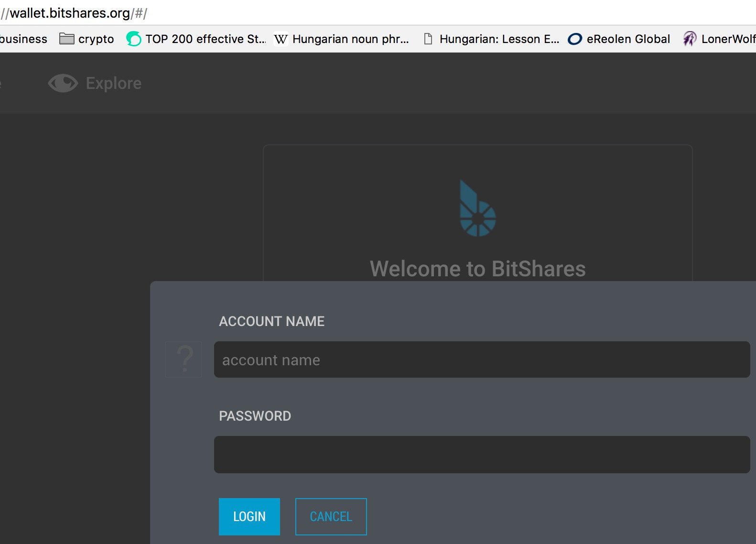The width and height of the screenshot is (756, 544).
Task: Click the account avatar question mark placeholder
Action: tap(184, 359)
